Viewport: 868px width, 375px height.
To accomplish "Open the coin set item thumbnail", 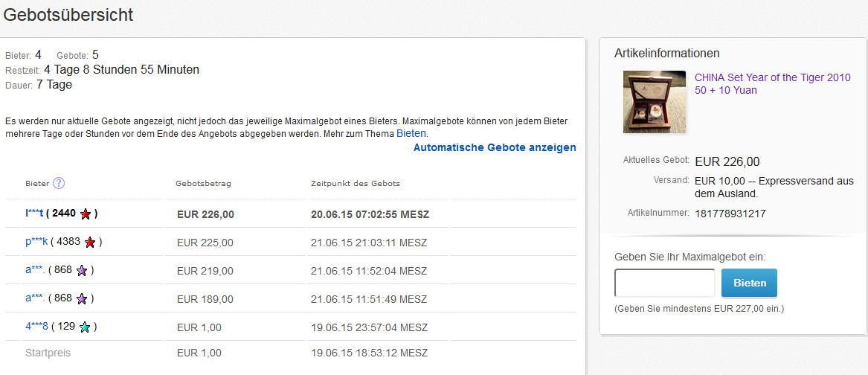I will click(654, 102).
